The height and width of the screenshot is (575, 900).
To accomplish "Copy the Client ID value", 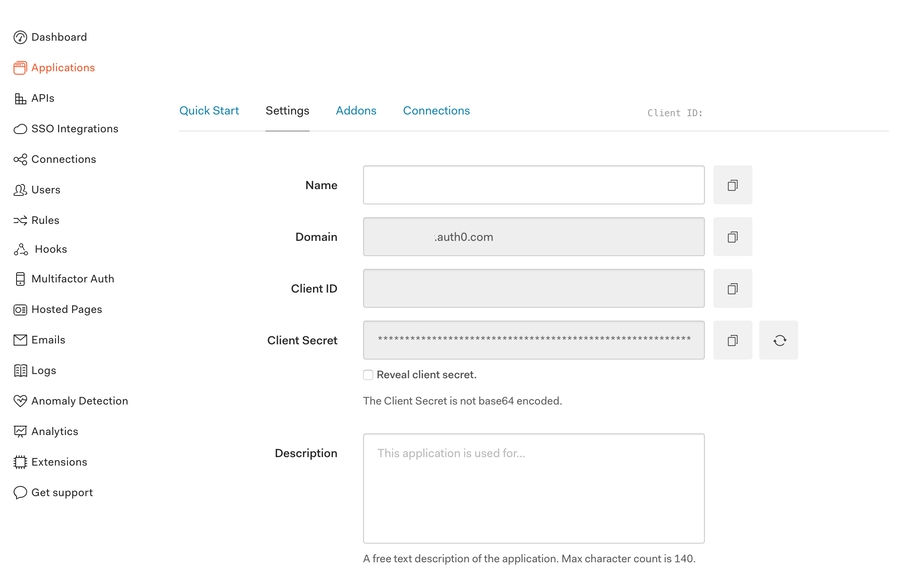I will pyautogui.click(x=732, y=289).
